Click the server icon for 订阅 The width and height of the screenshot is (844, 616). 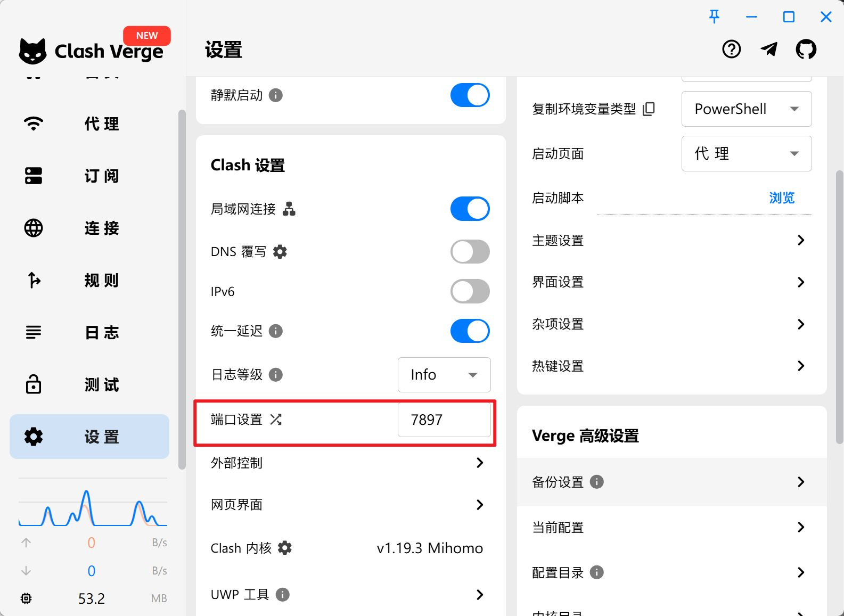point(34,176)
